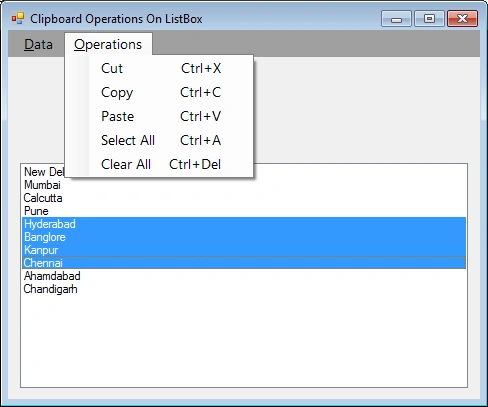The image size is (488, 407).
Task: Select Hyderabad list item
Action: point(244,224)
